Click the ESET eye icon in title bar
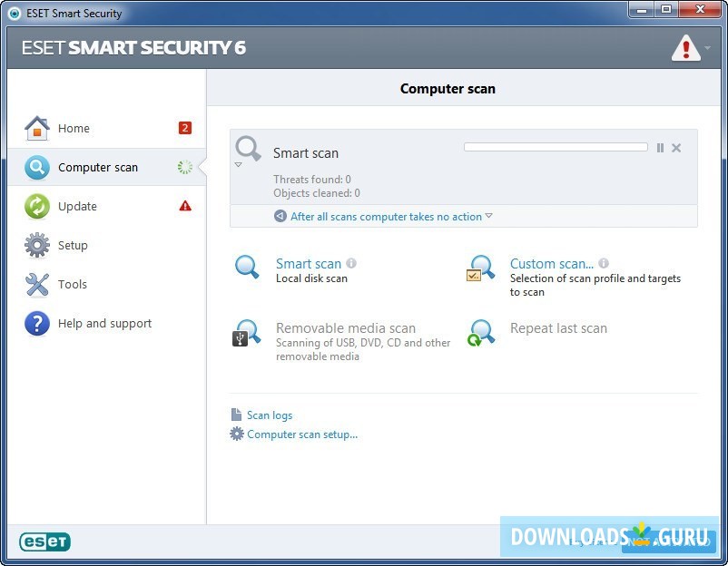The image size is (728, 566). coord(15,14)
